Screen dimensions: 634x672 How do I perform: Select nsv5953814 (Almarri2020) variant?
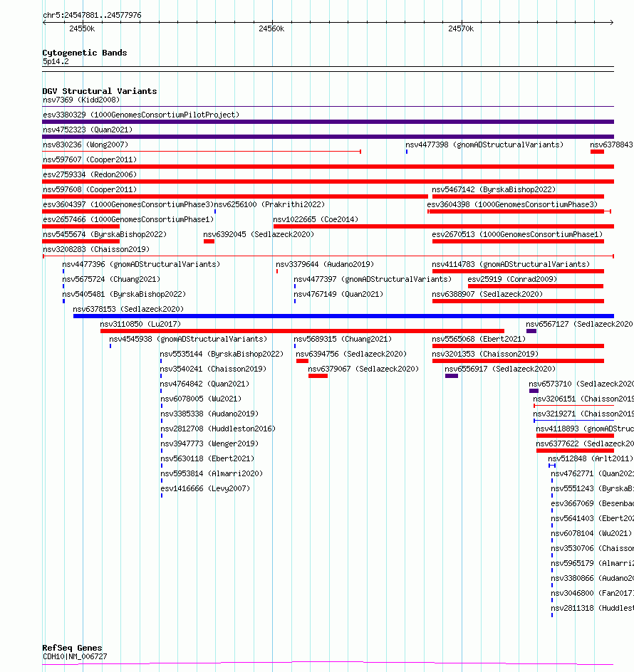click(x=212, y=475)
